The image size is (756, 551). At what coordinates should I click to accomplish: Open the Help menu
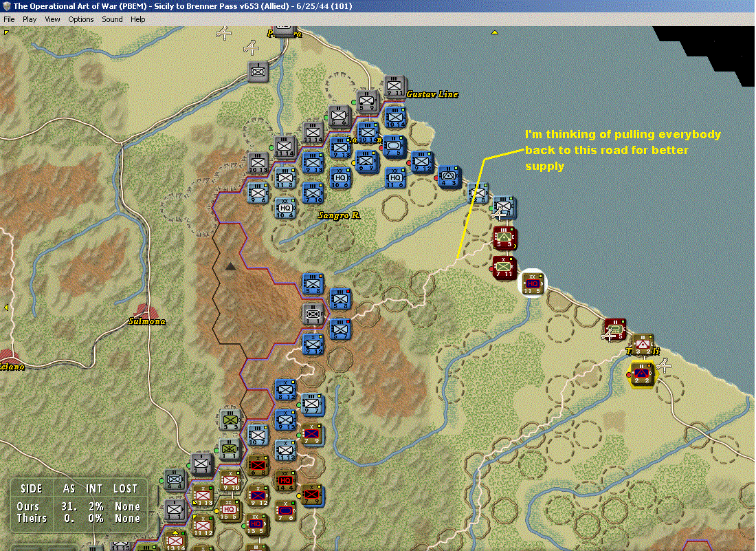[137, 19]
